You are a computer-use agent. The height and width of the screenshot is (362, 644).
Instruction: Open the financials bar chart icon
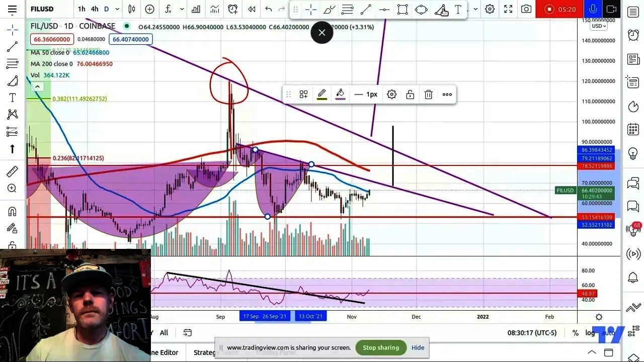click(196, 9)
